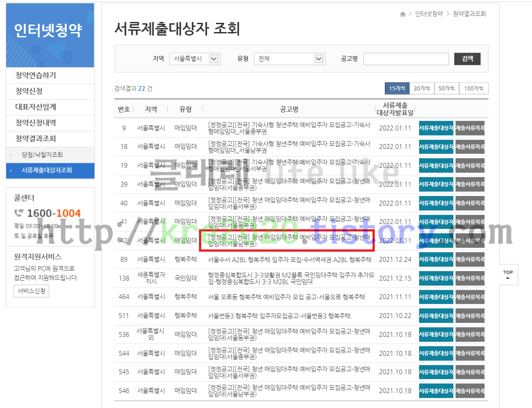Open 서울 오류동 행복주택 announcement
The image size is (532, 408).
click(x=286, y=297)
